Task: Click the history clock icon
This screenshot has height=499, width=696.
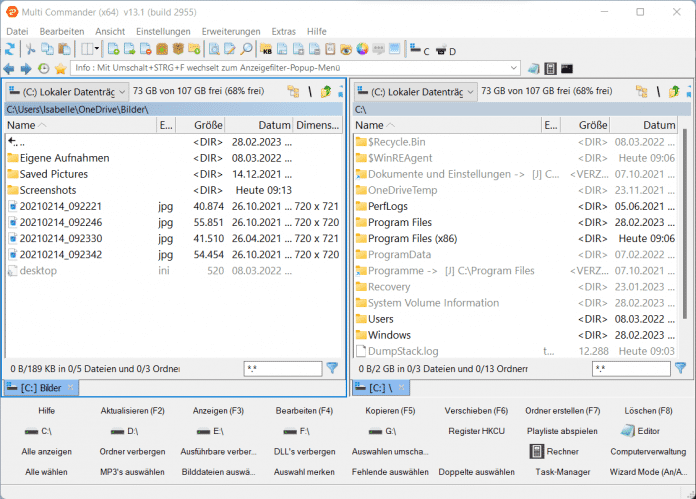Action: click(x=43, y=68)
